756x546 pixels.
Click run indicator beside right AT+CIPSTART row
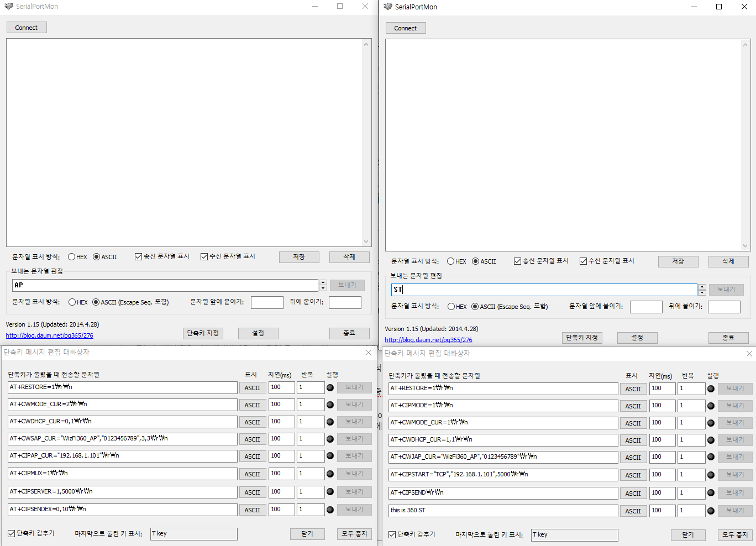click(x=711, y=475)
